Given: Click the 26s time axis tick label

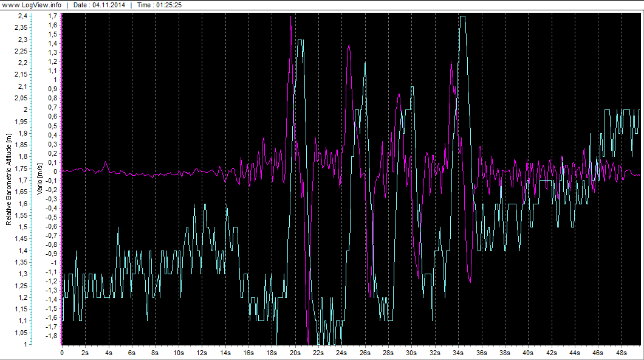Looking at the screenshot, I should [x=365, y=353].
